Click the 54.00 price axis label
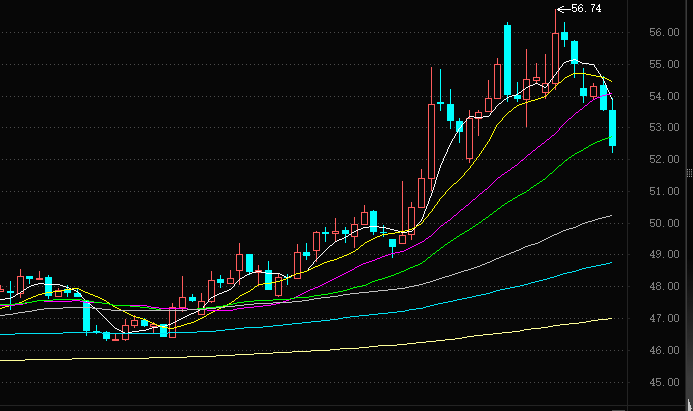The width and height of the screenshot is (693, 411). [664, 96]
